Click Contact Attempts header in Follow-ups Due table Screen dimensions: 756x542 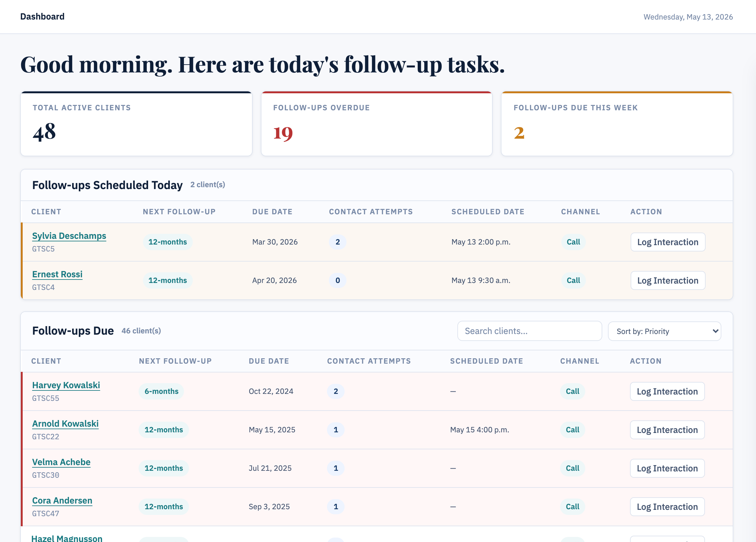click(x=369, y=361)
